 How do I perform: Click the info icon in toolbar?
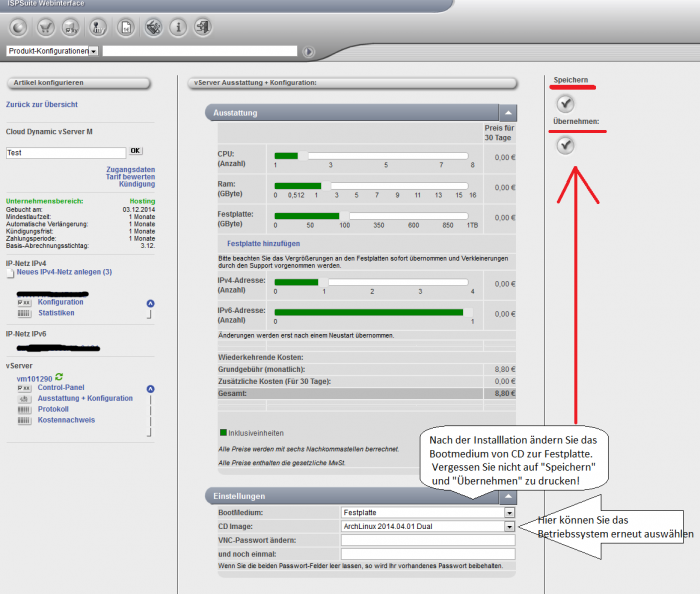tap(177, 27)
